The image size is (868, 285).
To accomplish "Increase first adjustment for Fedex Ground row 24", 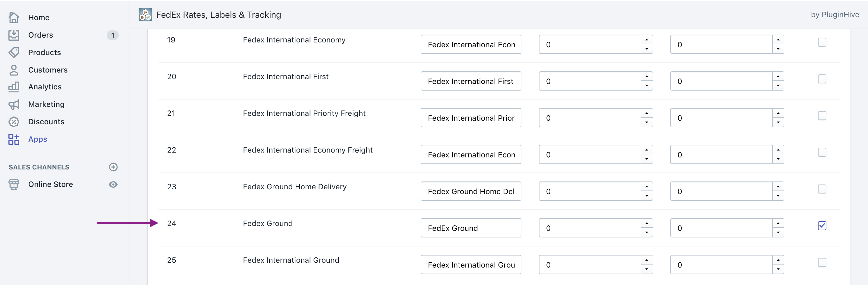I will [x=646, y=223].
